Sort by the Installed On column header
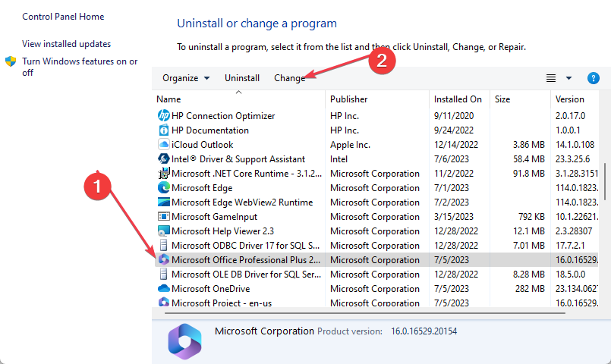The image size is (611, 364). 460,99
